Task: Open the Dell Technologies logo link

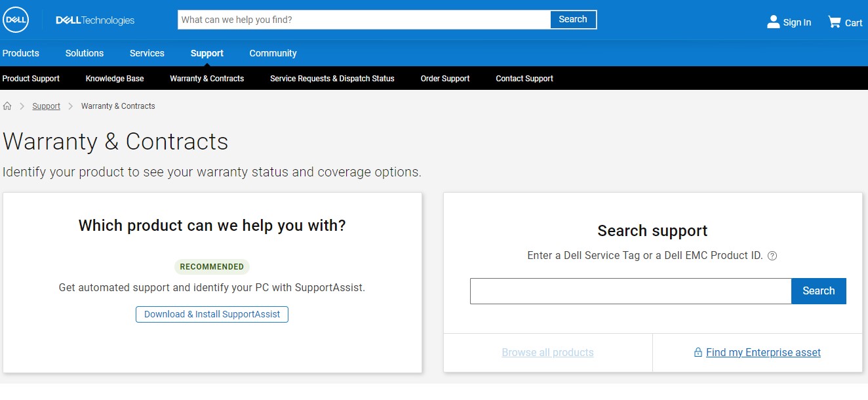Action: tap(95, 20)
